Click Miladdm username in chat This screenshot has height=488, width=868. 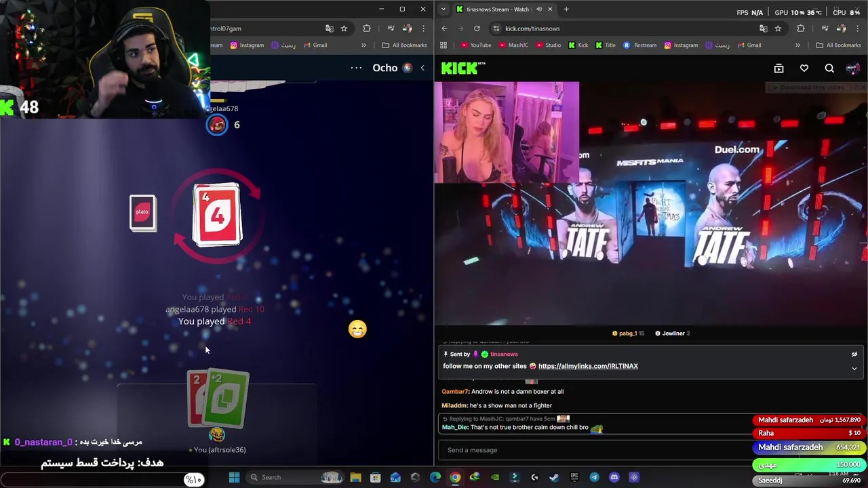coord(454,405)
